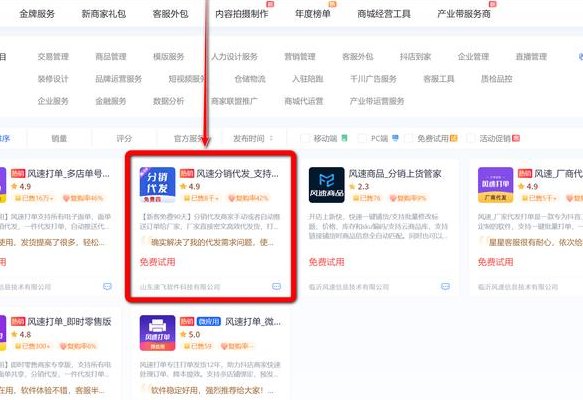
Task: Click 复购率42% heart badge
Action: pyautogui.click(x=248, y=198)
